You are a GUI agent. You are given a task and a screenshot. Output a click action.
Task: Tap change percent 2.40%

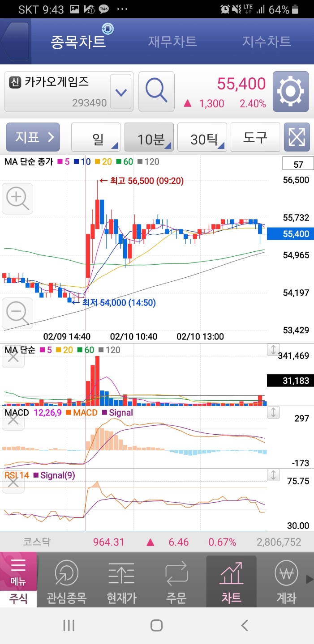pos(253,104)
